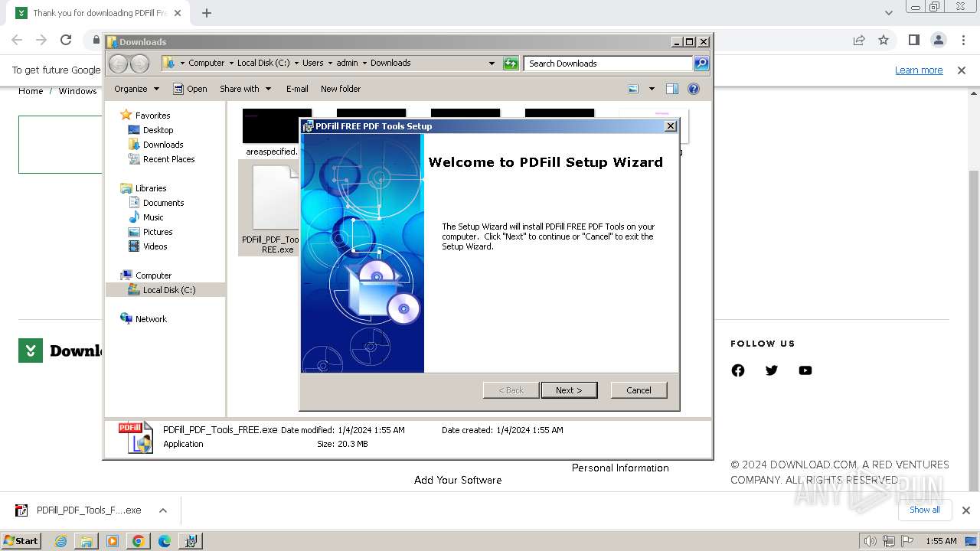Expand download item options chevron

[162, 510]
